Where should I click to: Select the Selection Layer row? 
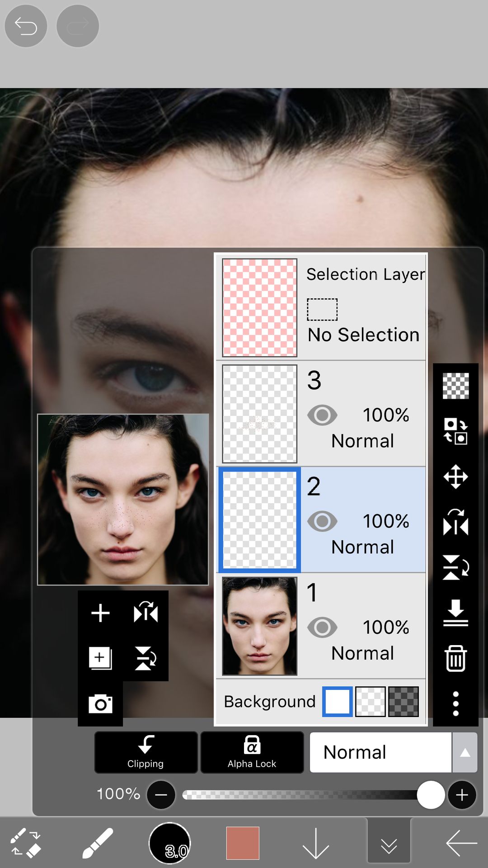(321, 307)
